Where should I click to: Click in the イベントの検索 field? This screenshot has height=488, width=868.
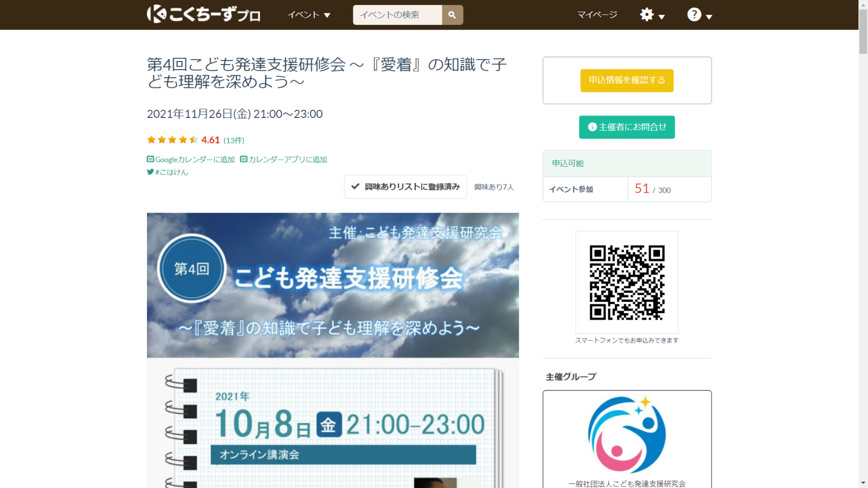[x=397, y=15]
